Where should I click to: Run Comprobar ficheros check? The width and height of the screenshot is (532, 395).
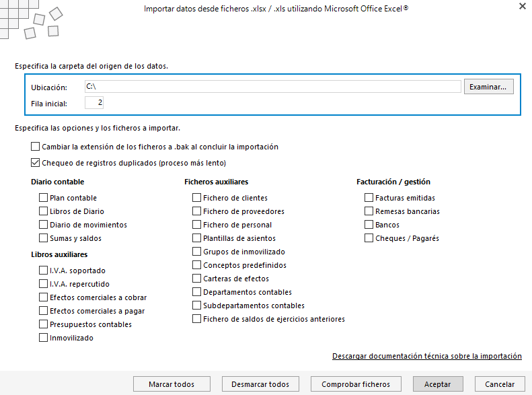click(x=356, y=384)
